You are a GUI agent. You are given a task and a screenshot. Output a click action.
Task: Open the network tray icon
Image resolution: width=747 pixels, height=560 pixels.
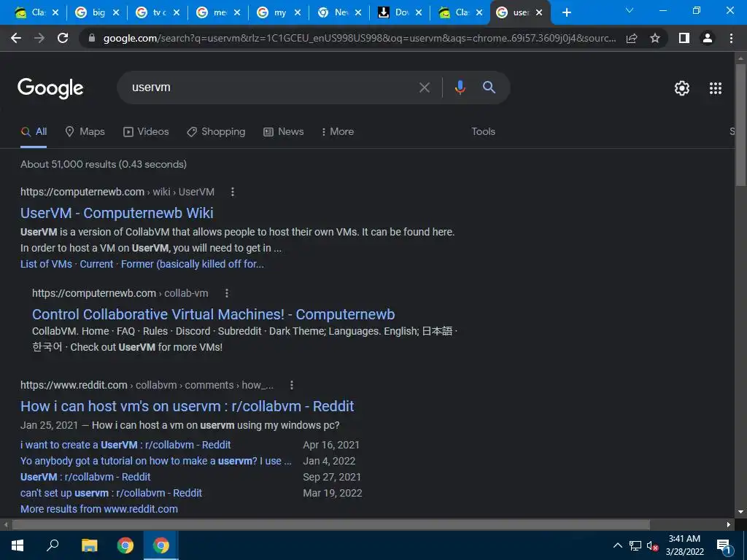635,545
